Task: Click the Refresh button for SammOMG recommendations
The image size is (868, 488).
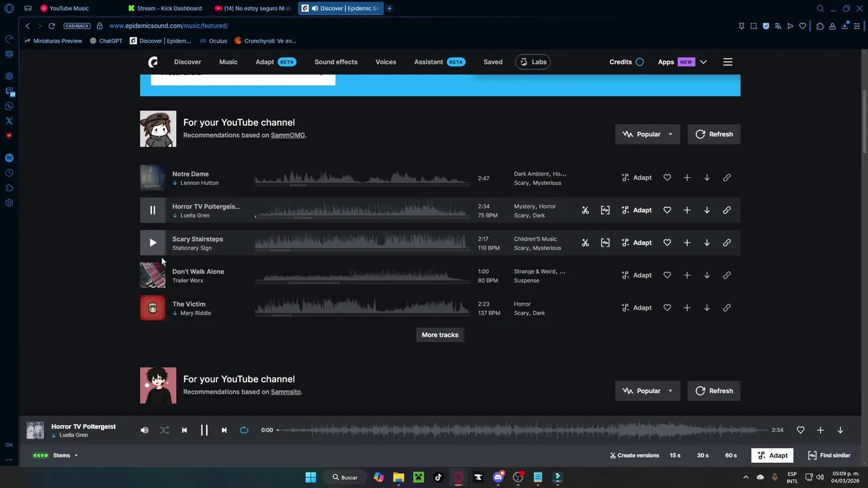Action: pos(714,134)
